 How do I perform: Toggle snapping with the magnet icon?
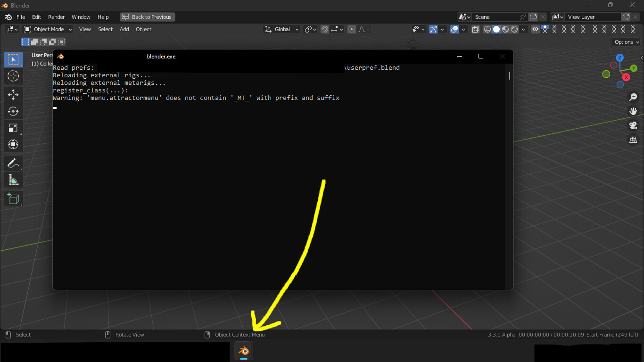click(x=325, y=29)
